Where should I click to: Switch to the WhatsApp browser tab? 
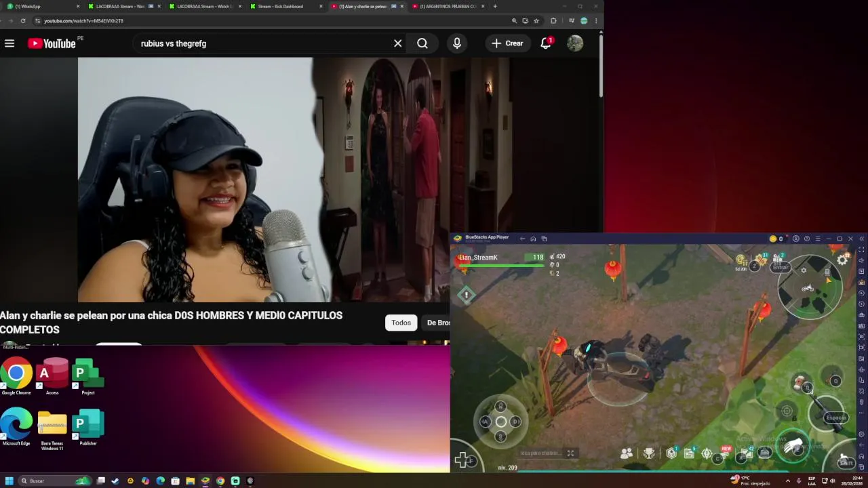click(x=41, y=6)
